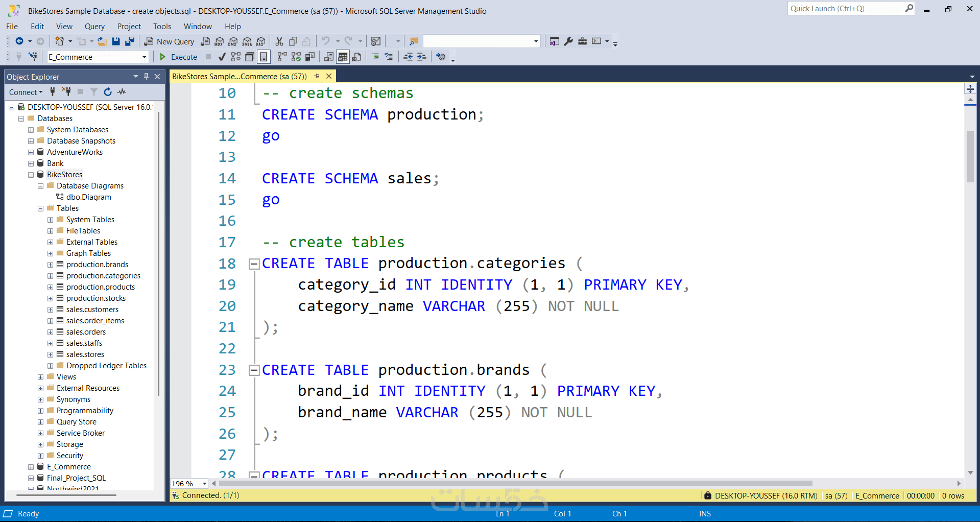The width and height of the screenshot is (980, 522).
Task: Open the E_Commerce database dropdown
Action: pyautogui.click(x=144, y=57)
